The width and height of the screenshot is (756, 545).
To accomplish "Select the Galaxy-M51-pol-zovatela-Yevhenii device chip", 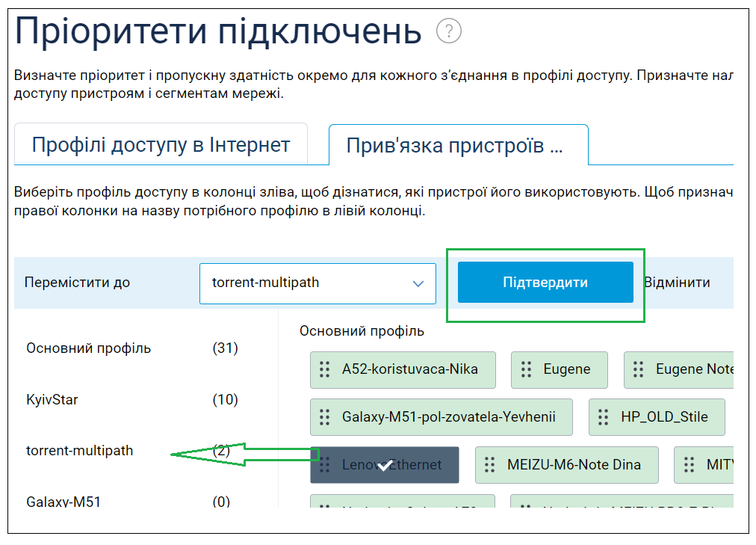I will (441, 417).
